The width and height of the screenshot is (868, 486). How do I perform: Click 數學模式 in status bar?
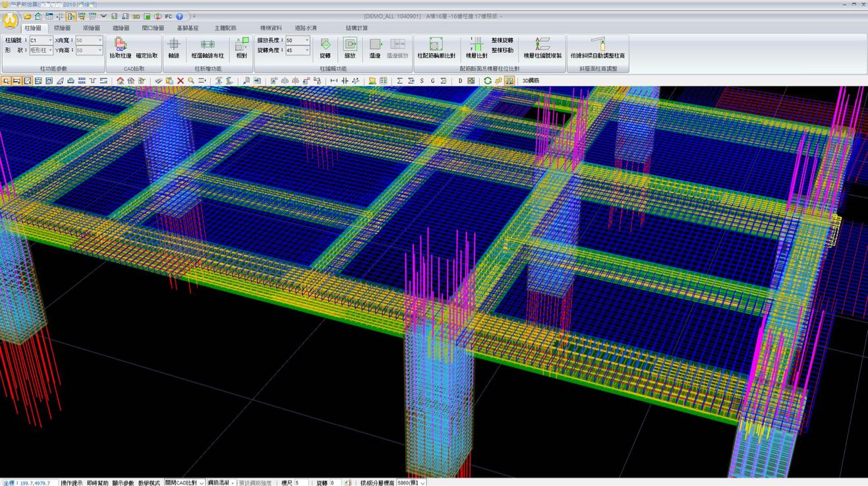(x=149, y=483)
